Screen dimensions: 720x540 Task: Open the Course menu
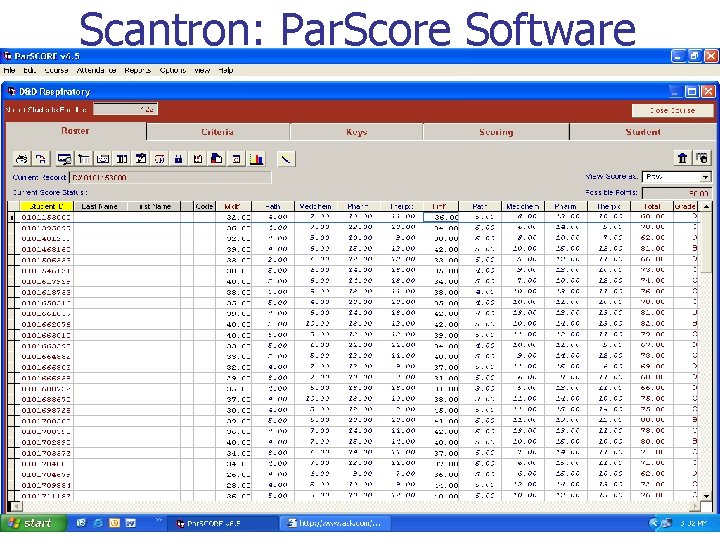point(56,70)
